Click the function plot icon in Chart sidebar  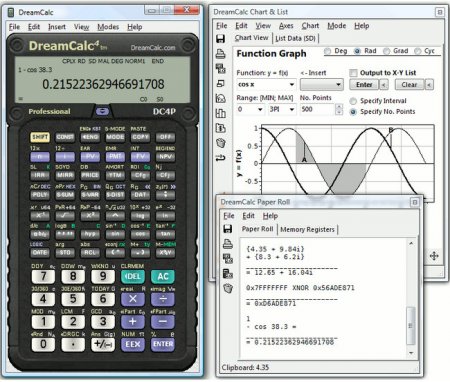click(x=220, y=98)
